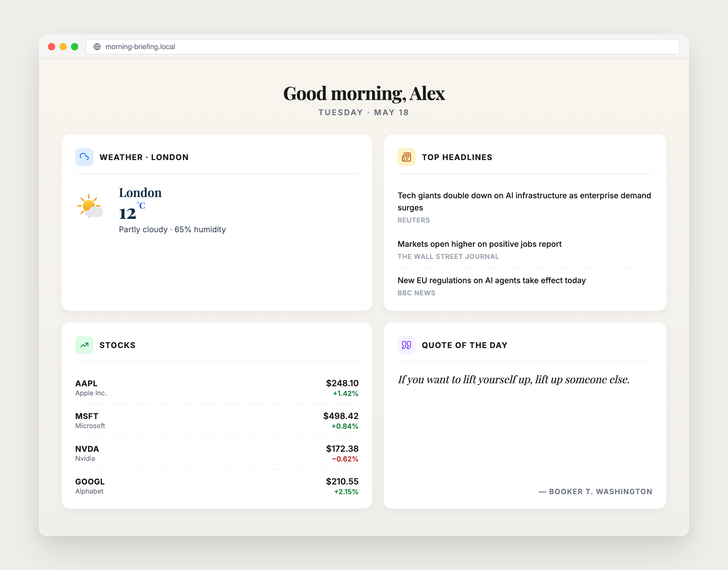This screenshot has height=570, width=728.
Task: Click the STOCKS card title
Action: tap(117, 345)
